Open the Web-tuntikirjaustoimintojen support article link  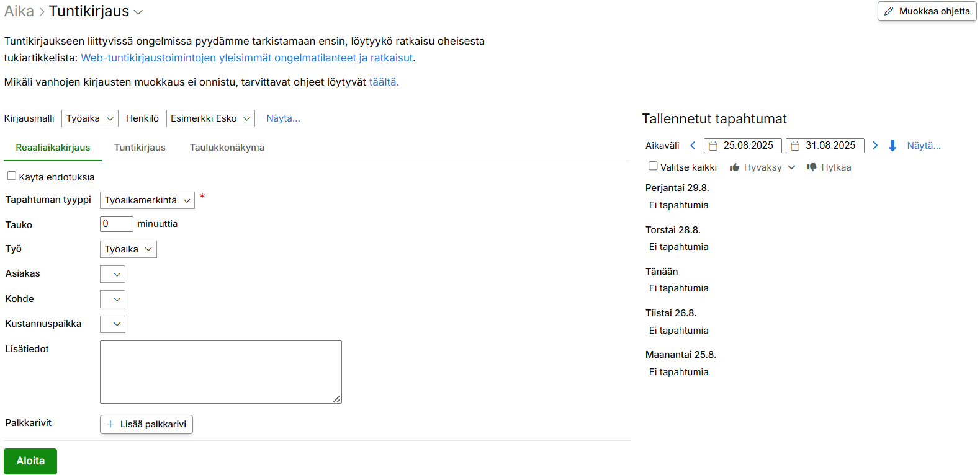(x=247, y=58)
